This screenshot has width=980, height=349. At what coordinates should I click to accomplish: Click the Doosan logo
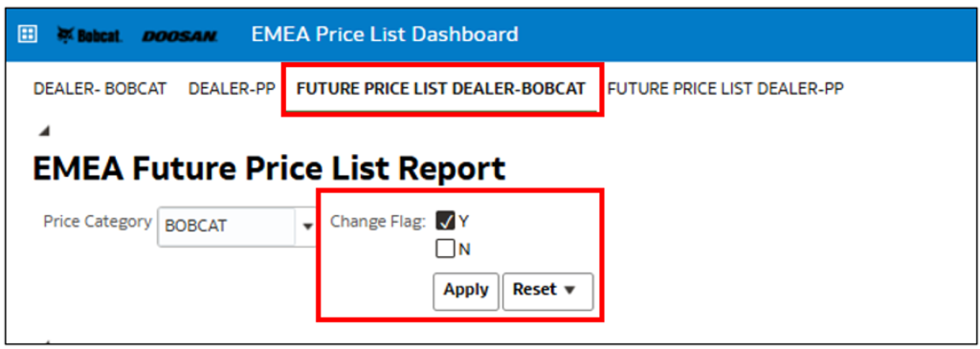(x=180, y=36)
